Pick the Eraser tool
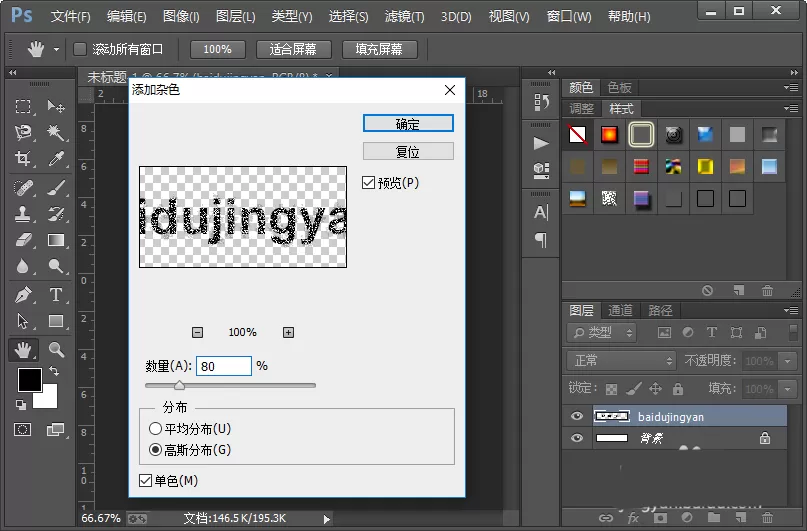 [x=23, y=240]
